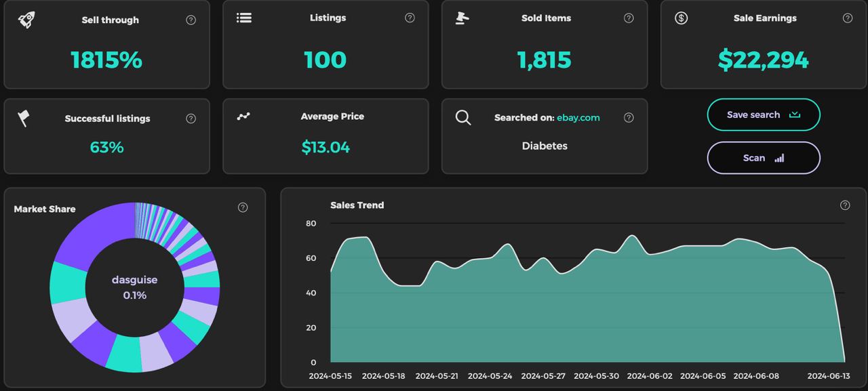Click the Average Price card title

pyautogui.click(x=332, y=117)
